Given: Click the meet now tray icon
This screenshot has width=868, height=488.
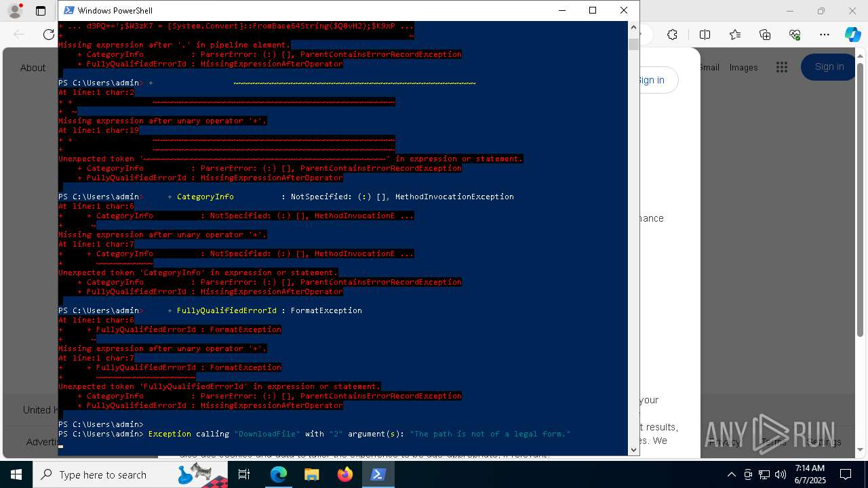Looking at the screenshot, I should point(748,474).
